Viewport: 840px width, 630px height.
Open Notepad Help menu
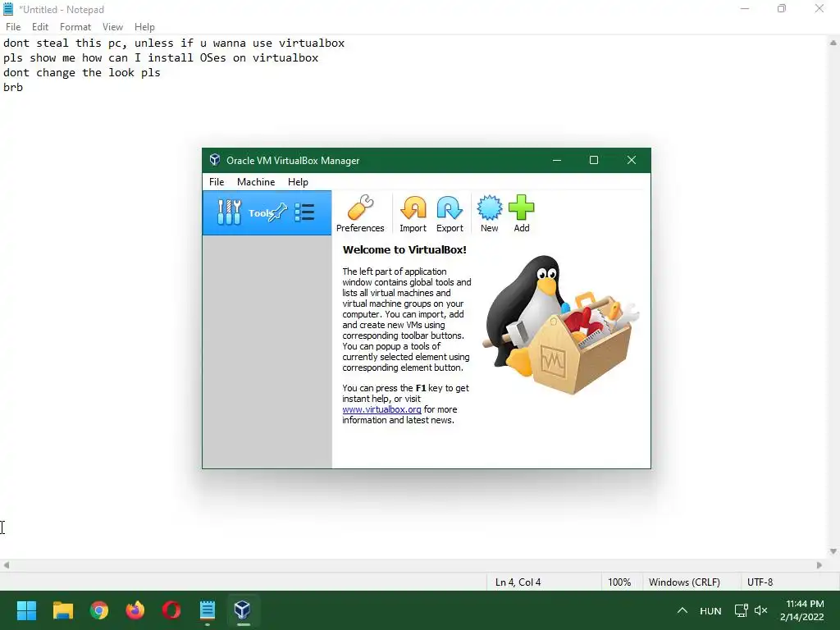click(x=144, y=27)
